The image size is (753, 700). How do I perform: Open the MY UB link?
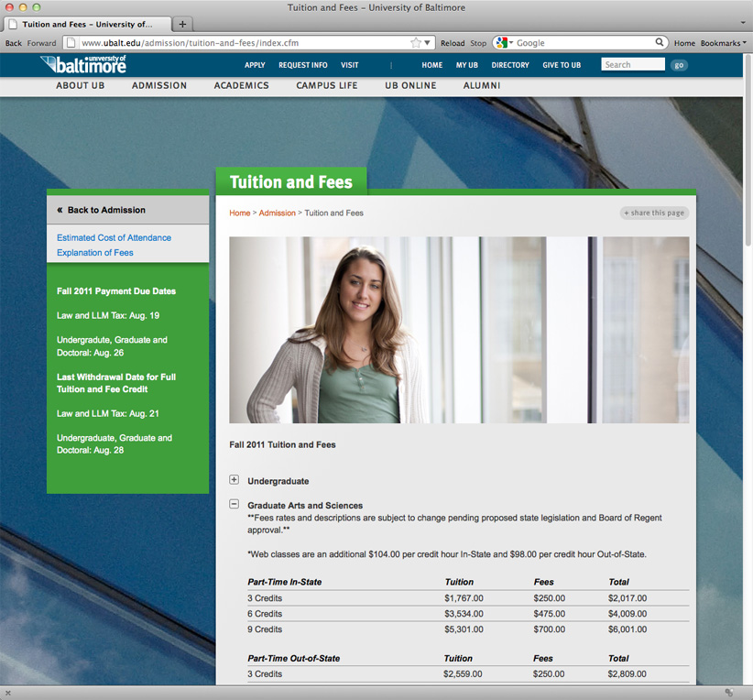pyautogui.click(x=467, y=65)
